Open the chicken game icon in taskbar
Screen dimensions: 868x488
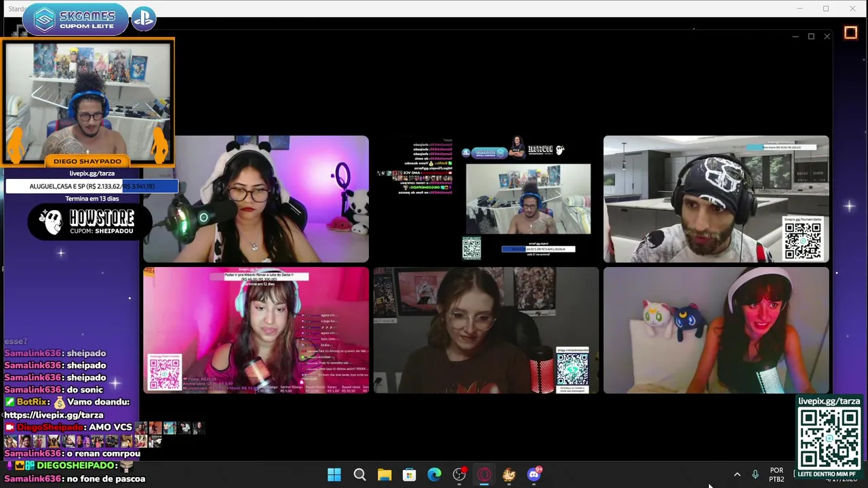pos(509,475)
